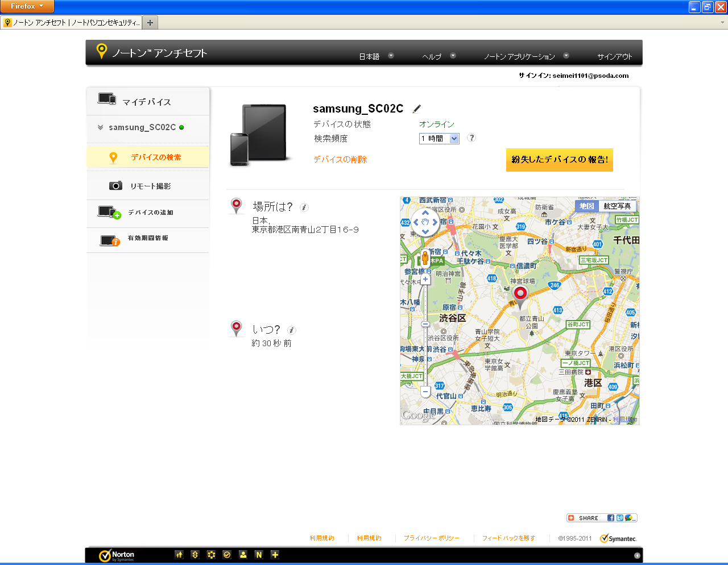Collapse the samsung_SC02C device expander

100,127
